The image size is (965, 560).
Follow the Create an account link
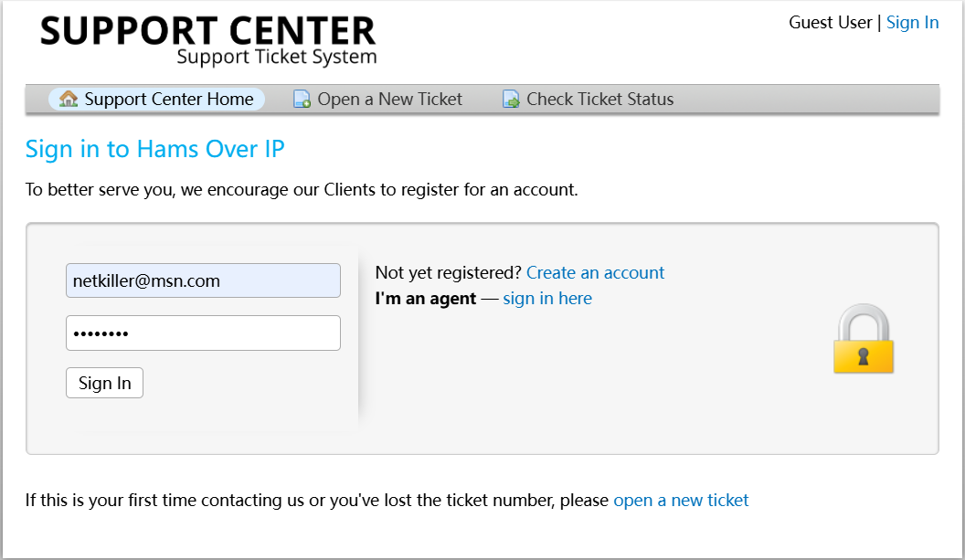click(595, 272)
